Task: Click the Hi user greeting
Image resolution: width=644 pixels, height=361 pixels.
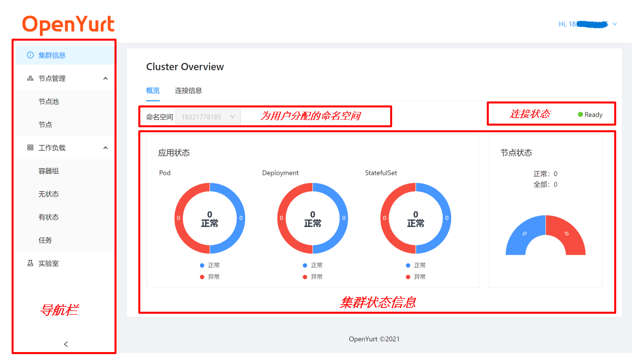Action: pyautogui.click(x=583, y=24)
